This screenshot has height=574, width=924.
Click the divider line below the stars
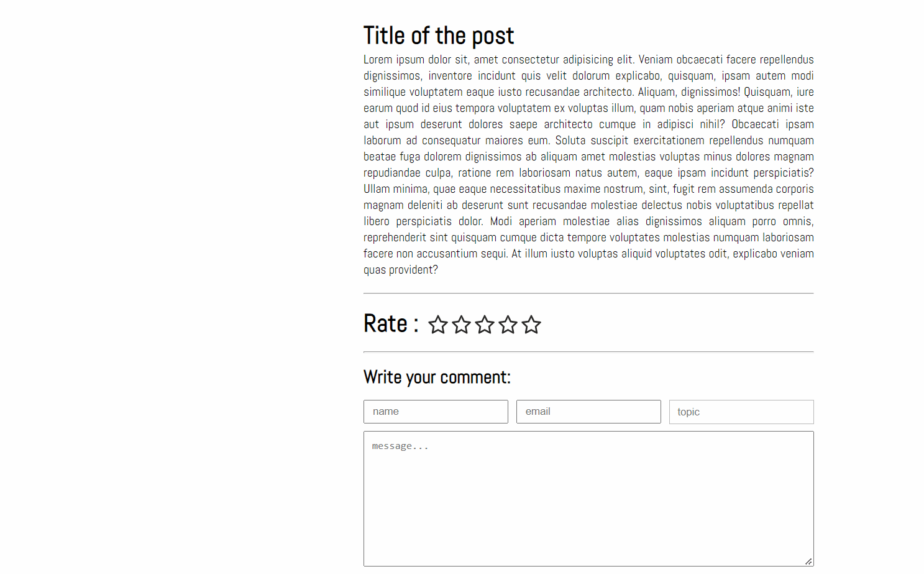click(x=588, y=352)
